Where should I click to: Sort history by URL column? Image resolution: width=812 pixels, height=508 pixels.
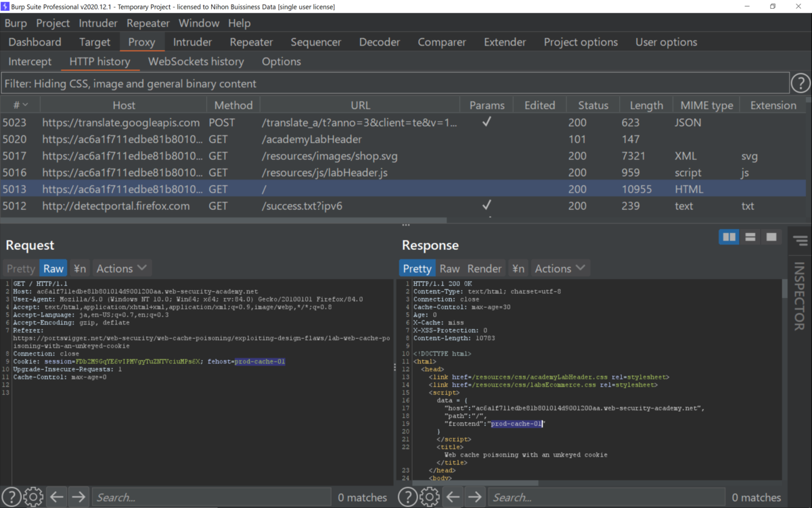coord(361,105)
